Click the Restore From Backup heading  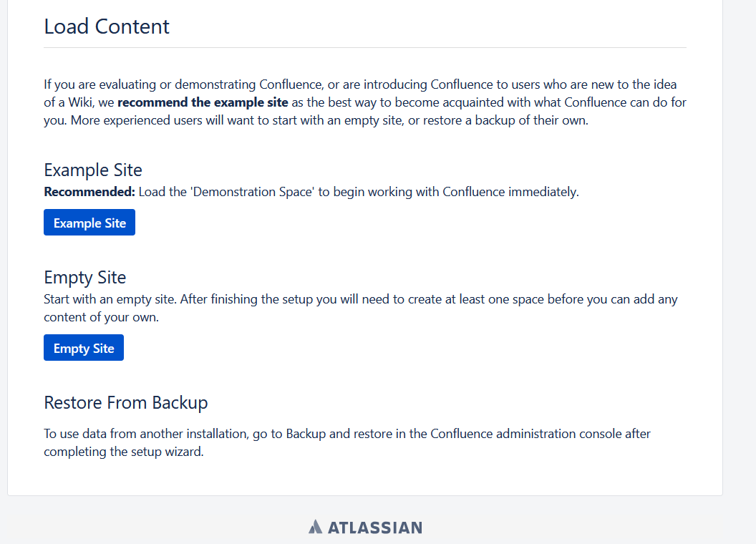126,402
